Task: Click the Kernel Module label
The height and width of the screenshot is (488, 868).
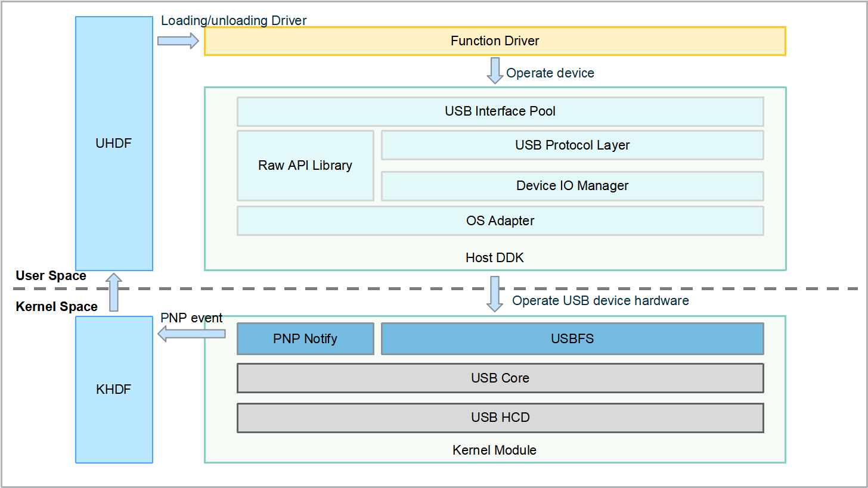Action: pyautogui.click(x=495, y=450)
